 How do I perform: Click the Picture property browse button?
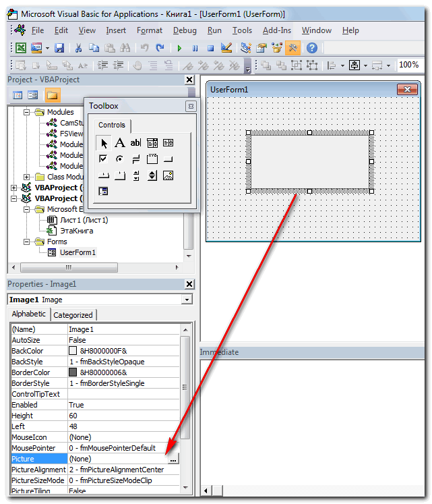(x=173, y=459)
